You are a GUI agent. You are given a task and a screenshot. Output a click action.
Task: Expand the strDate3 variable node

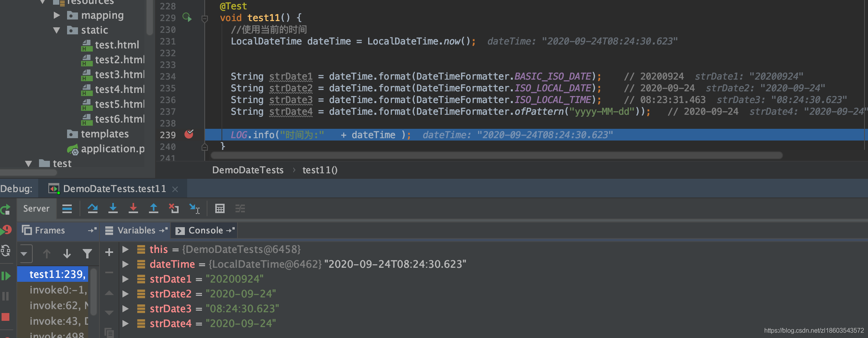126,308
